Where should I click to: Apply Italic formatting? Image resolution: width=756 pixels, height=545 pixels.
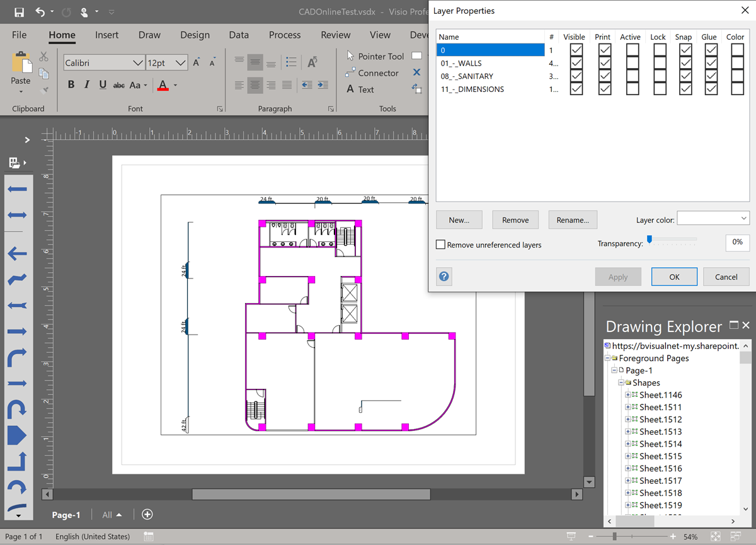(x=87, y=85)
